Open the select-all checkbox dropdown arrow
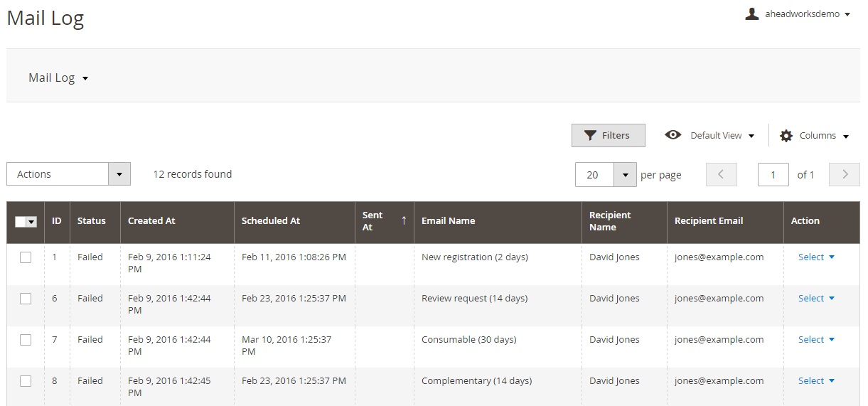The width and height of the screenshot is (868, 406). (x=31, y=222)
